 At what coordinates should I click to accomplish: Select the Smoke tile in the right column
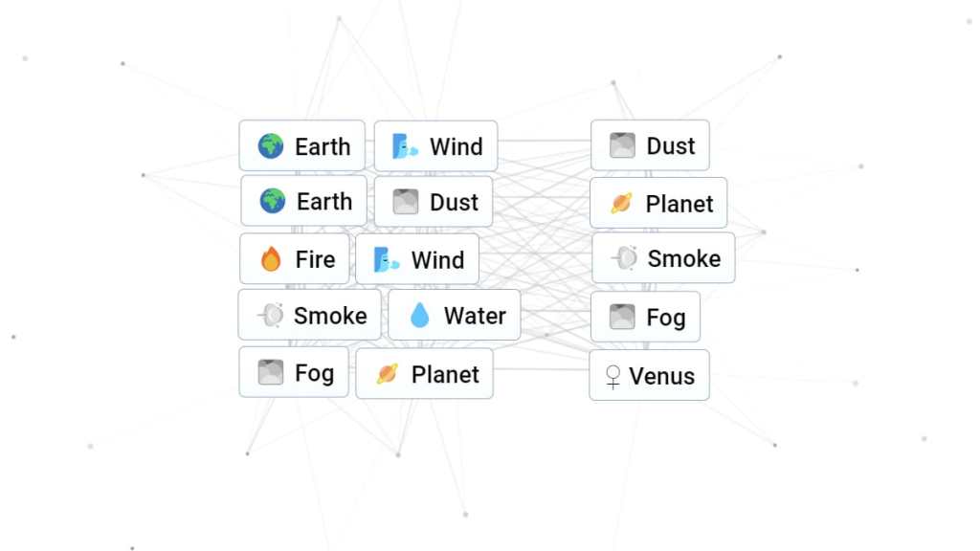[x=662, y=257]
